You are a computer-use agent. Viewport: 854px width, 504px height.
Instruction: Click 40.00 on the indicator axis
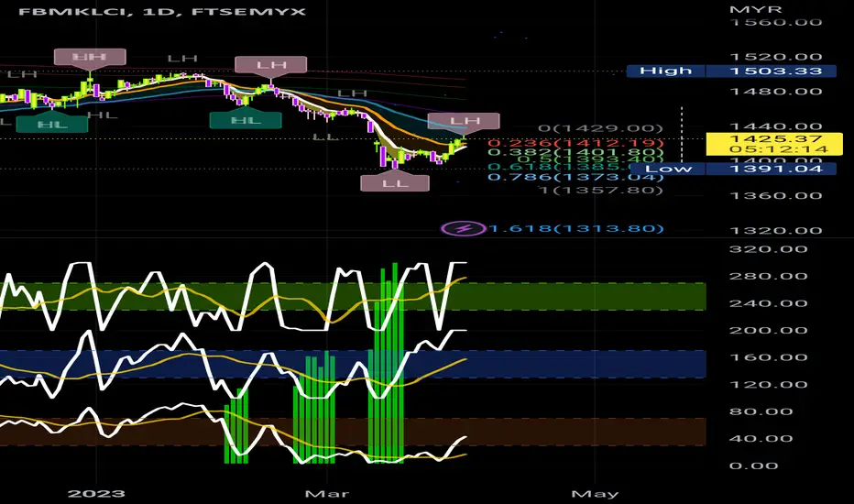pyautogui.click(x=761, y=439)
